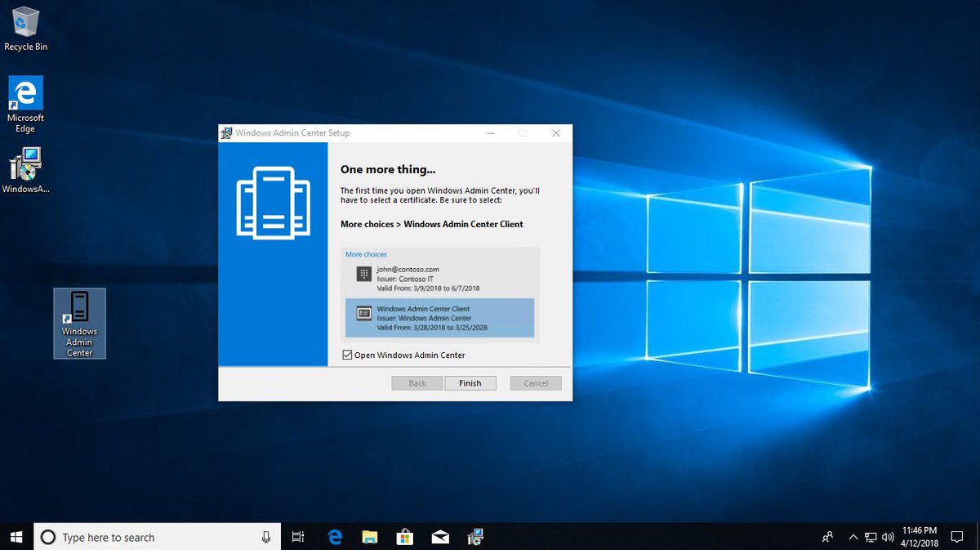The height and width of the screenshot is (550, 980).
Task: Select the Windows Admin Center Client certificate entry
Action: point(440,318)
